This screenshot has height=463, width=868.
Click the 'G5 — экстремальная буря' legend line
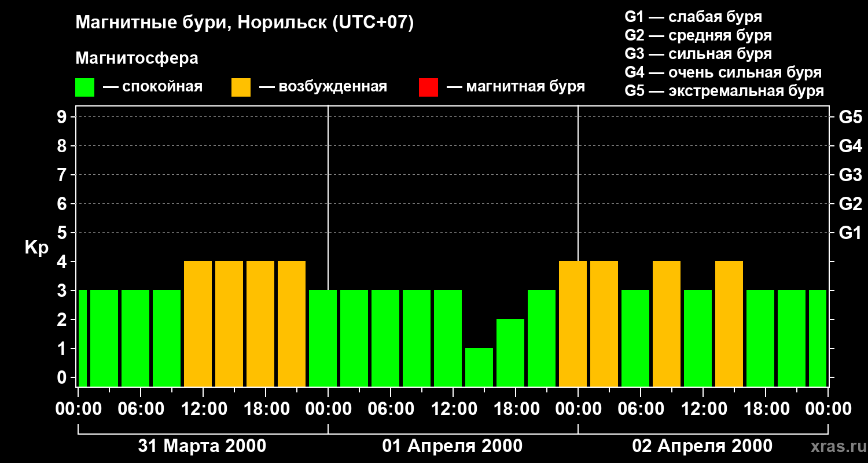click(x=724, y=91)
